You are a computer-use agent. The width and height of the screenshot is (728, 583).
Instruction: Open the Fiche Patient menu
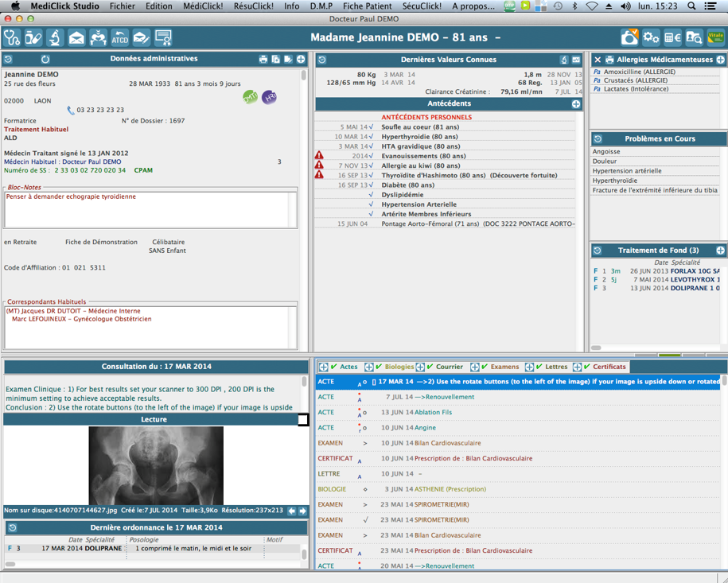point(368,6)
